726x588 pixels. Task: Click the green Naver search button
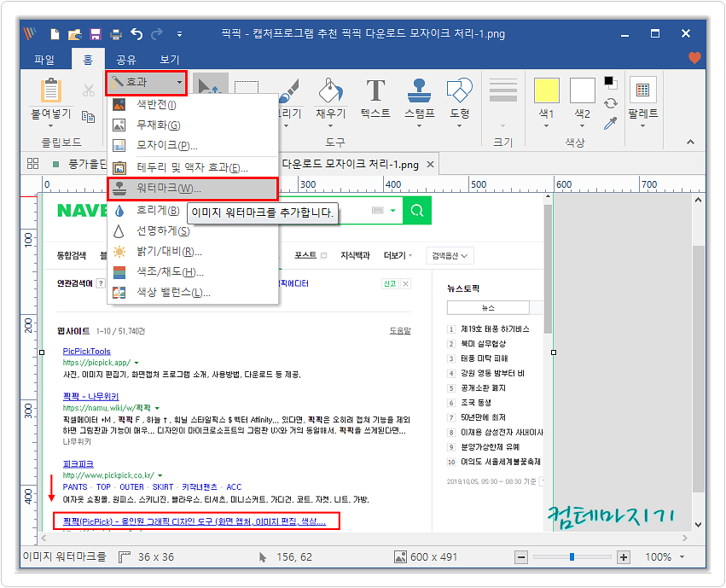417,211
